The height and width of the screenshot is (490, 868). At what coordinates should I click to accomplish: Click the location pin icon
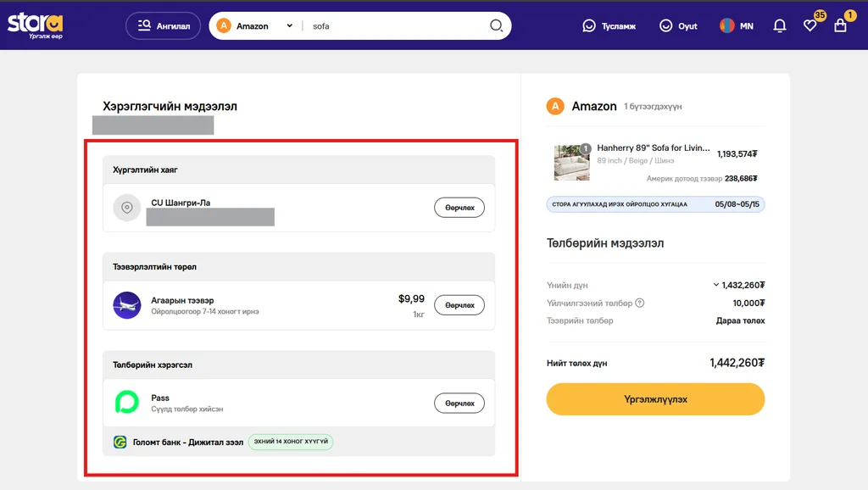(x=127, y=208)
